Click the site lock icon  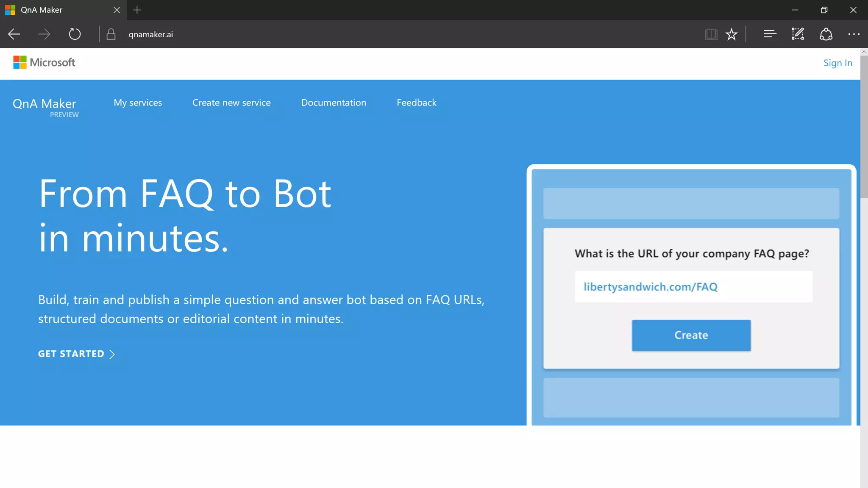(111, 34)
